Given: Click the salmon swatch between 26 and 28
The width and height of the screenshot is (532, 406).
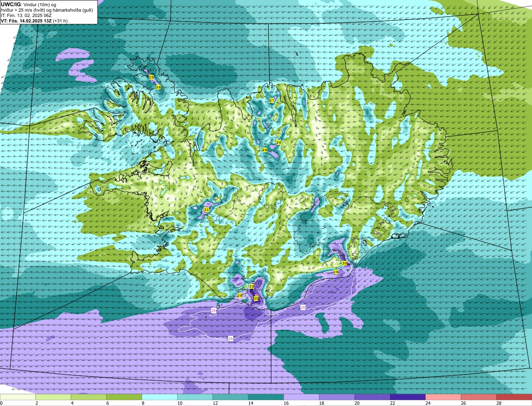Looking at the screenshot, I should tap(479, 397).
